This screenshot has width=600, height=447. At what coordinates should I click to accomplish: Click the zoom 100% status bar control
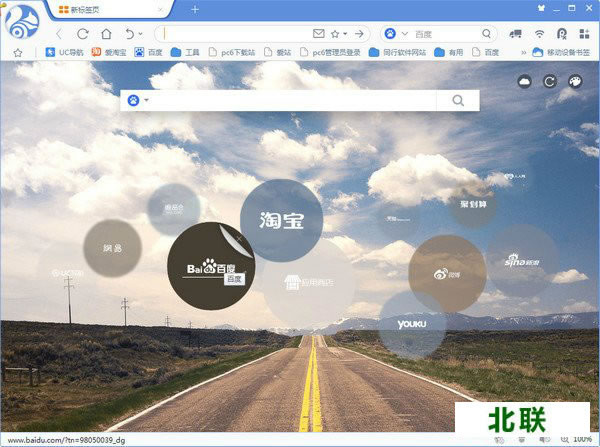578,440
